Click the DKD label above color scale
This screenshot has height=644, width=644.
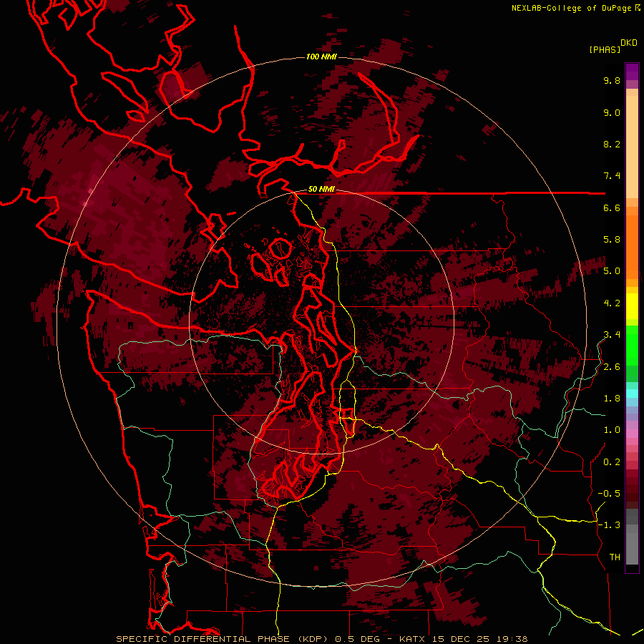click(629, 43)
